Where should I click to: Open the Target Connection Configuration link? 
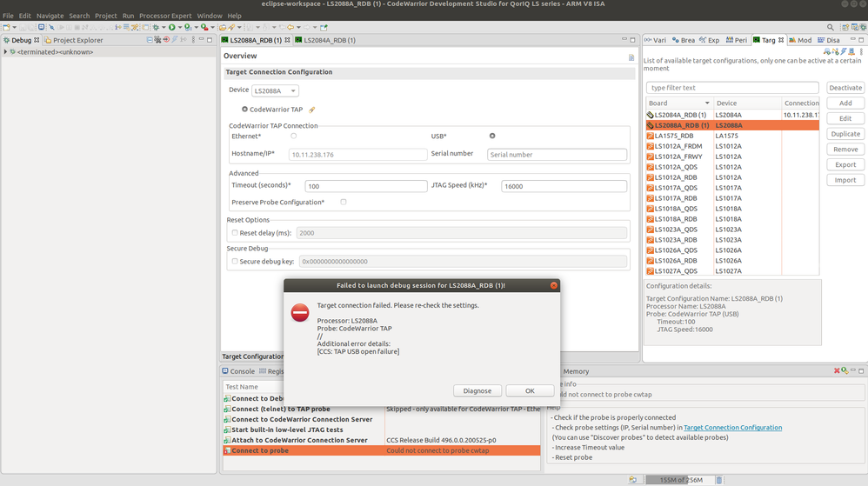(x=732, y=428)
